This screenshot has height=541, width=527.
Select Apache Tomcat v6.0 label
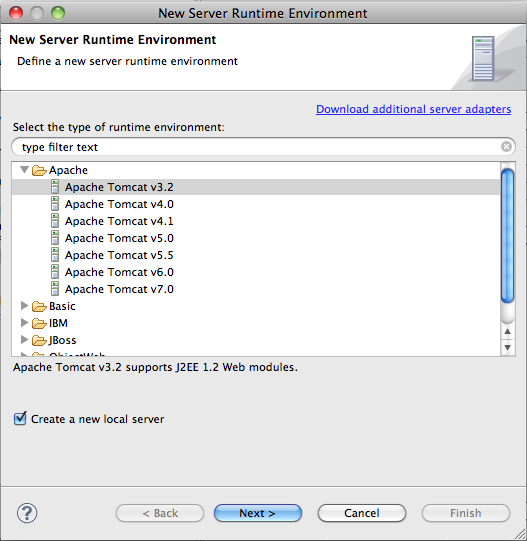tap(119, 272)
